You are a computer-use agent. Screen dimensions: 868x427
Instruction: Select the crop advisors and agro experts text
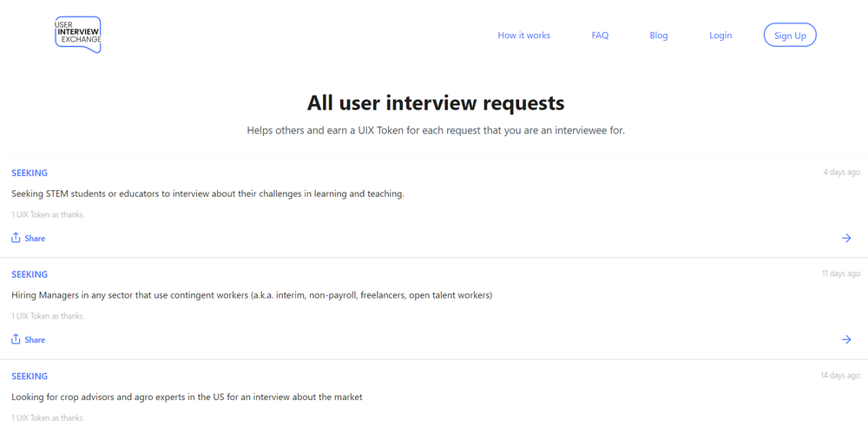(187, 397)
